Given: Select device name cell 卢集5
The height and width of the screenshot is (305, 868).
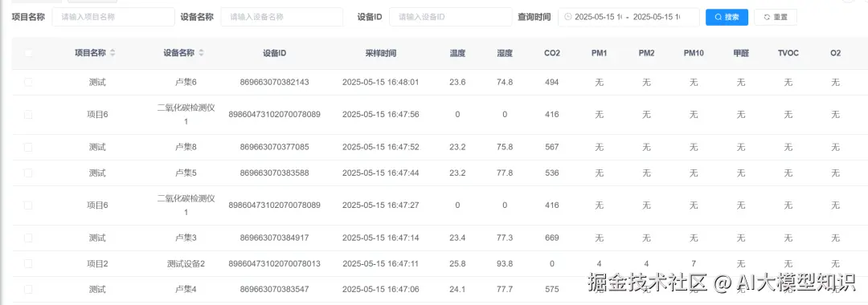Looking at the screenshot, I should pyautogui.click(x=186, y=173).
